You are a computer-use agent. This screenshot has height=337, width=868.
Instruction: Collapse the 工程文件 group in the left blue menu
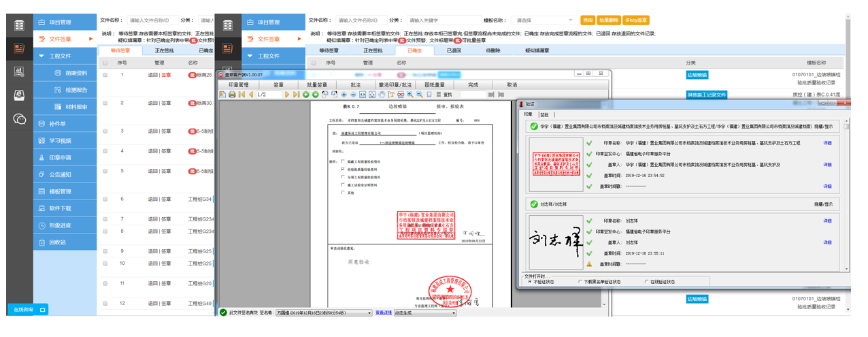(x=41, y=56)
